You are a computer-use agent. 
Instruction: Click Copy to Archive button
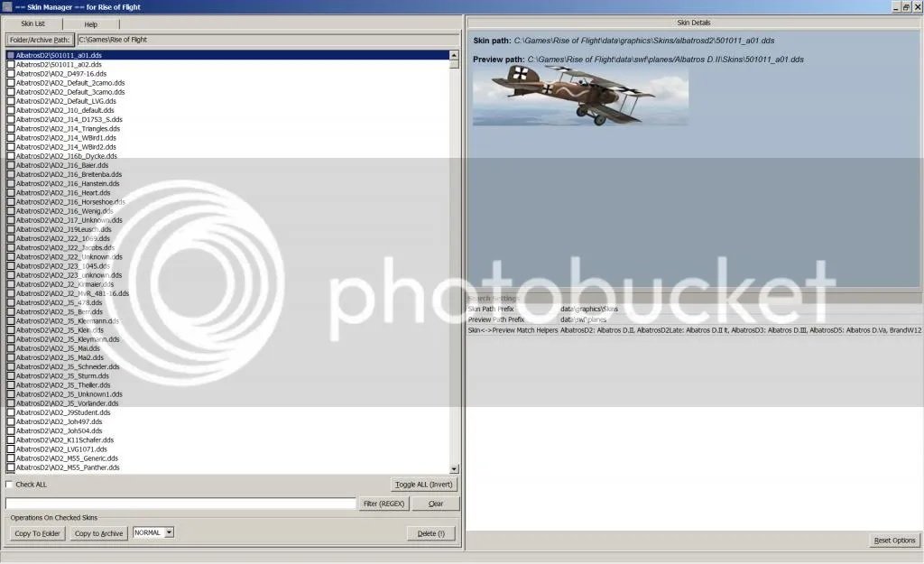[98, 533]
